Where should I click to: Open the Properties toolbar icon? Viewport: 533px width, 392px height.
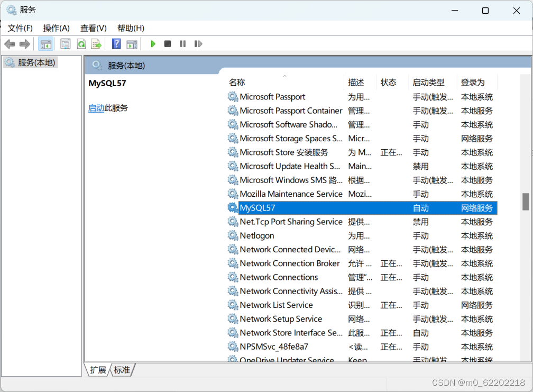(x=65, y=44)
